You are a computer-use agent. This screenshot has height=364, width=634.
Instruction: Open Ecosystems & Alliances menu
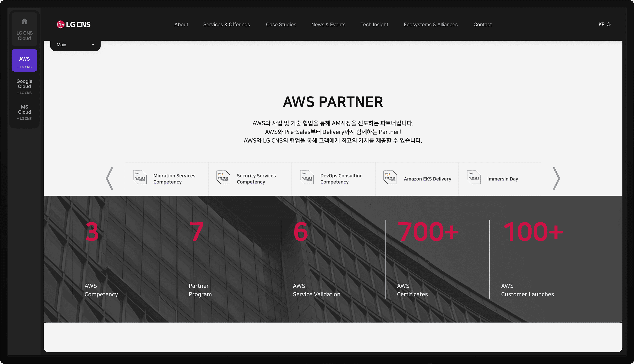coord(431,24)
